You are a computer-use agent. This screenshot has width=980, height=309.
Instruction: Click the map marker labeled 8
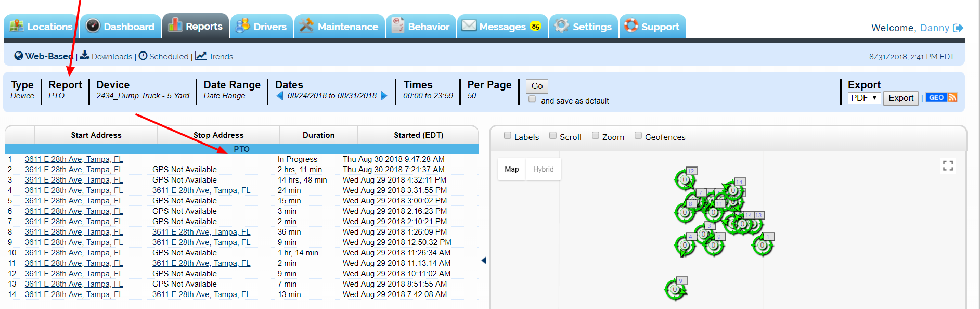click(x=685, y=212)
